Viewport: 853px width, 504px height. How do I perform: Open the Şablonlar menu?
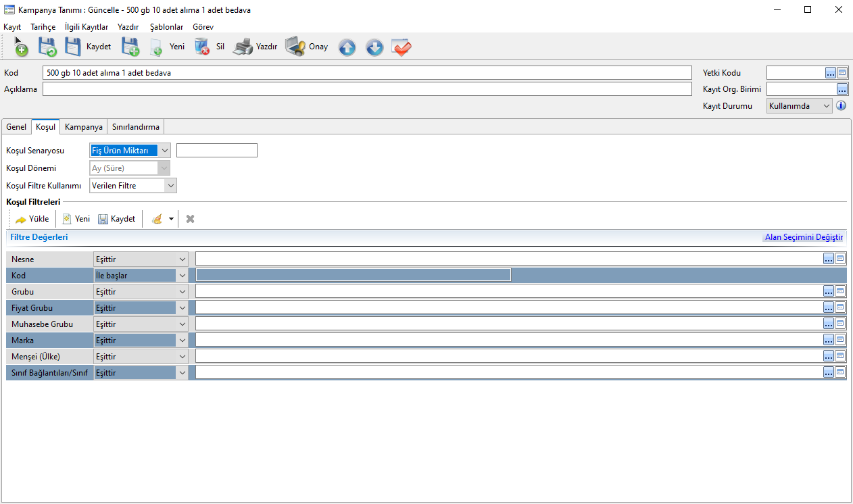pos(166,27)
